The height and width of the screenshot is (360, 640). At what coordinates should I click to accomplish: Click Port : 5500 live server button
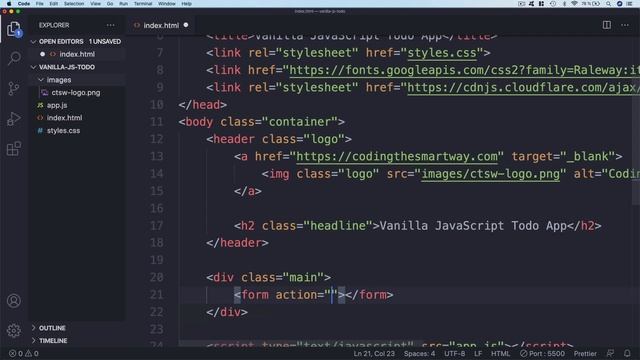pos(542,353)
